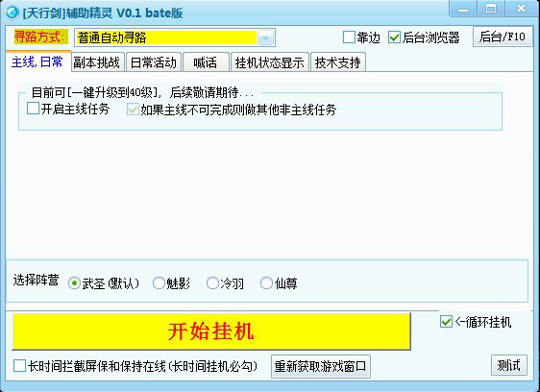Go to the 技术支持 tab
Viewport: 540px width, 392px height.
click(338, 62)
